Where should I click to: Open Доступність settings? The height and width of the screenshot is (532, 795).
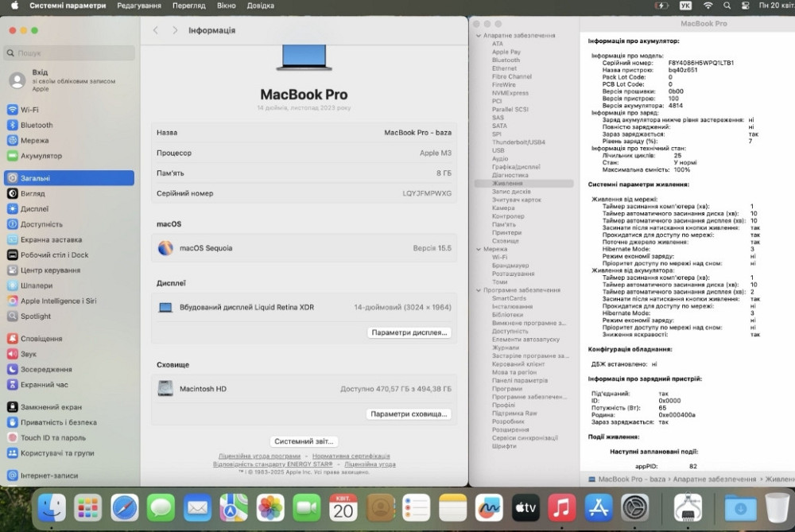(35, 224)
